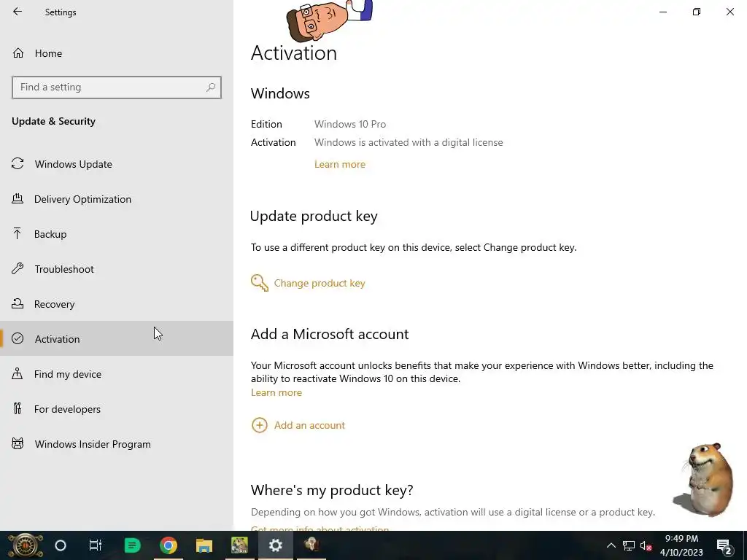
Task: Open Task View on the taskbar
Action: coord(96,545)
